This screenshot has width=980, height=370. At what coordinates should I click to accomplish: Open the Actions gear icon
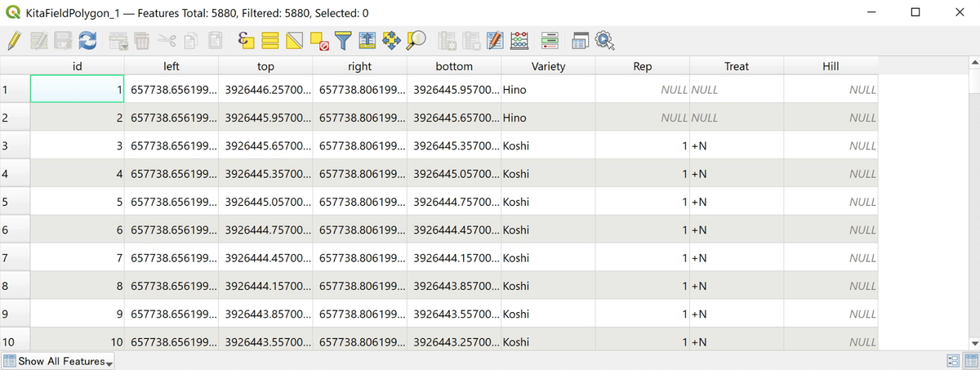point(604,40)
